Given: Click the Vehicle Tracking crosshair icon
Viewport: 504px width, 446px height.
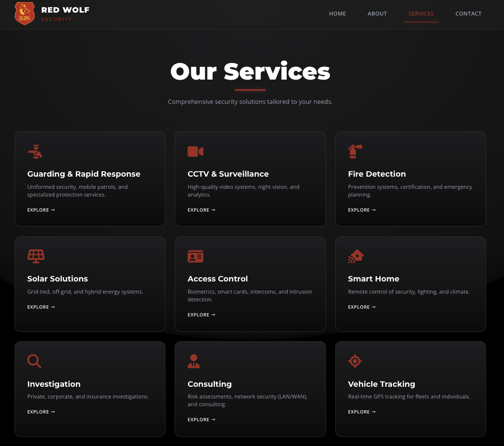Looking at the screenshot, I should pos(355,361).
